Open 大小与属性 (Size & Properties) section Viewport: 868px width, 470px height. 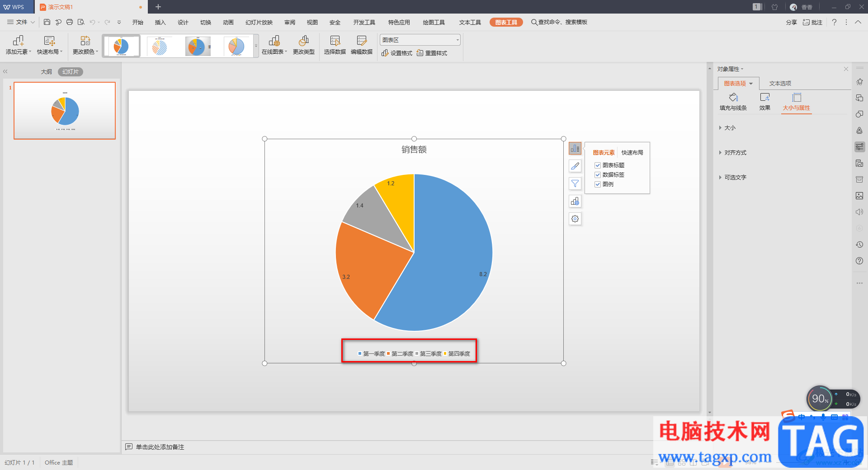coord(797,102)
